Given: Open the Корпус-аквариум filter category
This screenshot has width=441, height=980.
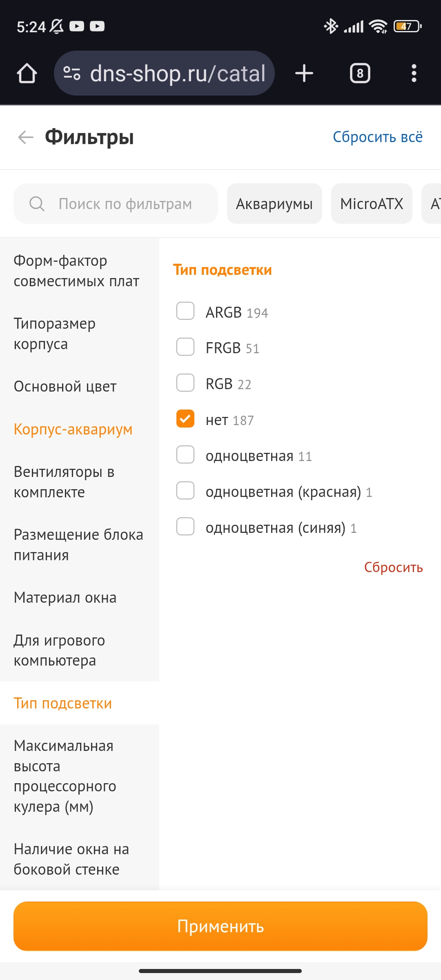Looking at the screenshot, I should [73, 429].
